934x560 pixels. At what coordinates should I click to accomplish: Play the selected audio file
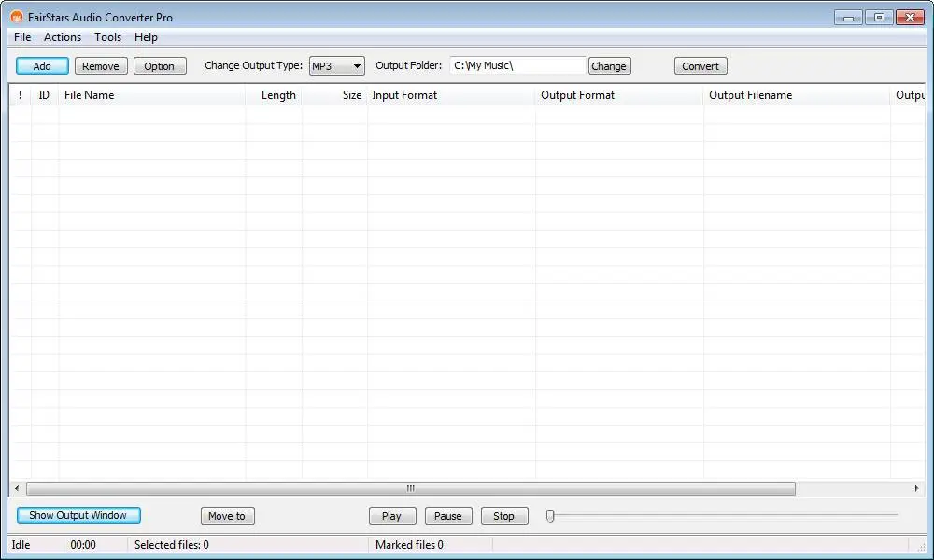392,516
